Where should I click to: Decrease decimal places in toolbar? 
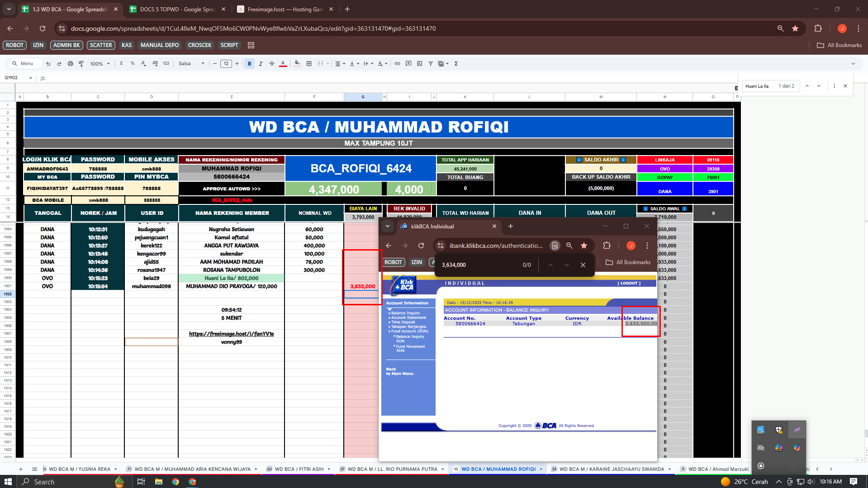coord(143,64)
